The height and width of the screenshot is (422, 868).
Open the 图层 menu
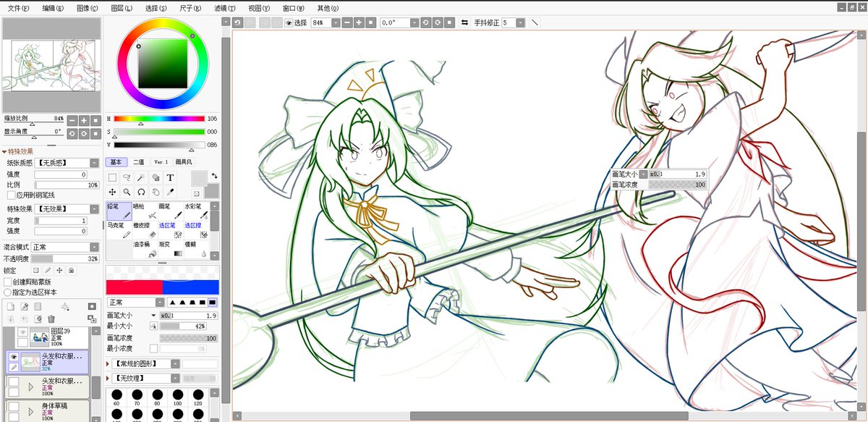pyautogui.click(x=122, y=8)
